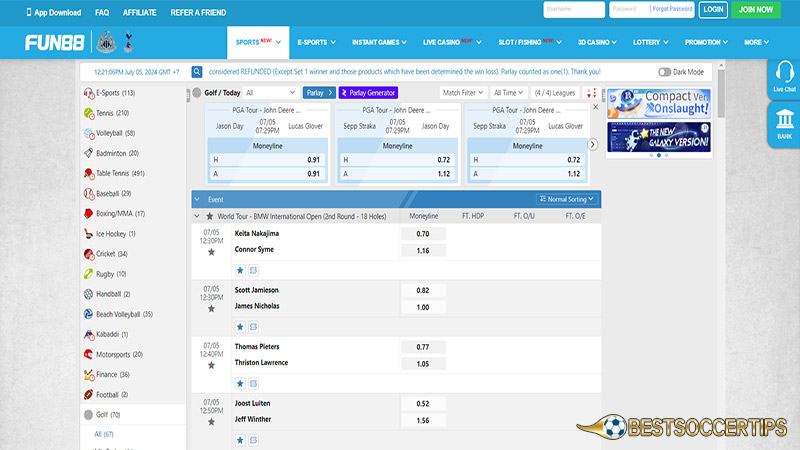This screenshot has height=450, width=800.
Task: Open the 3D CASINO menu
Action: click(597, 42)
